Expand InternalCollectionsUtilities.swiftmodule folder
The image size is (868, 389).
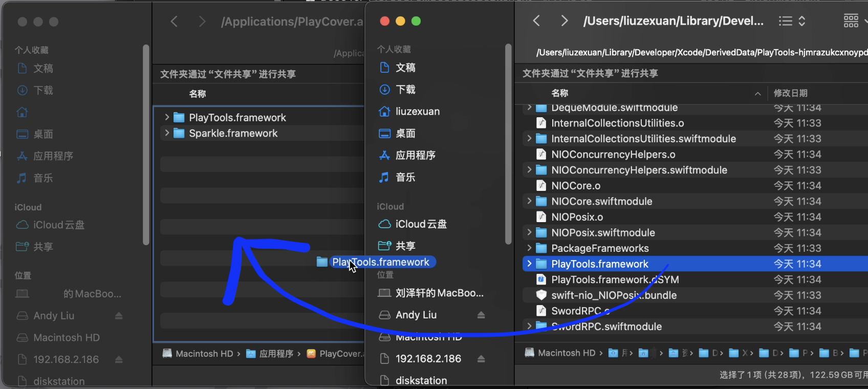[x=529, y=139]
